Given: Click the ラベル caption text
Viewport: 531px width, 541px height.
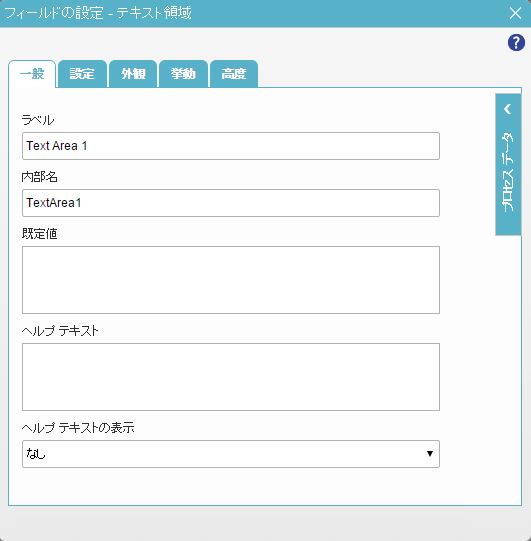Looking at the screenshot, I should coord(38,120).
